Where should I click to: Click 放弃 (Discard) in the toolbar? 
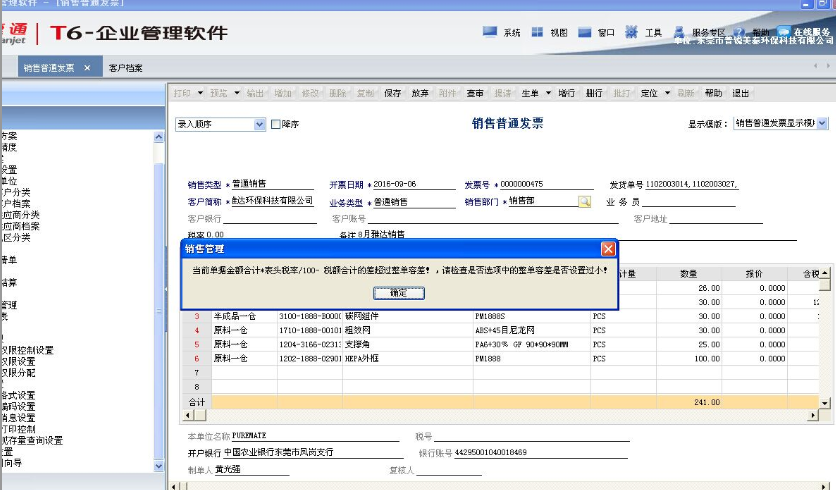[x=420, y=93]
